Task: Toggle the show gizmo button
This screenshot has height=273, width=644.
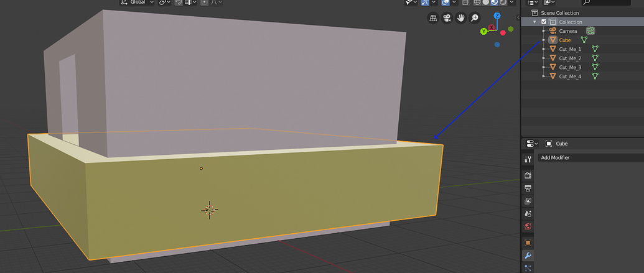Action: point(425,2)
